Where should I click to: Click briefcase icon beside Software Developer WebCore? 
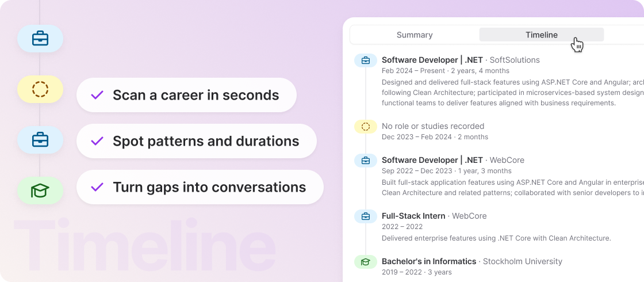(x=366, y=161)
